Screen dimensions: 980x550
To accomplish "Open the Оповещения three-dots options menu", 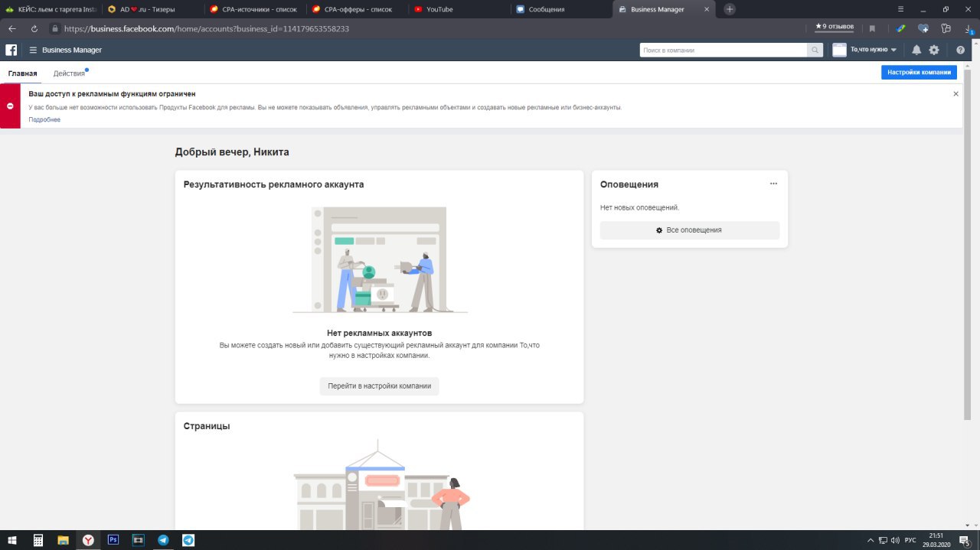I will [773, 184].
